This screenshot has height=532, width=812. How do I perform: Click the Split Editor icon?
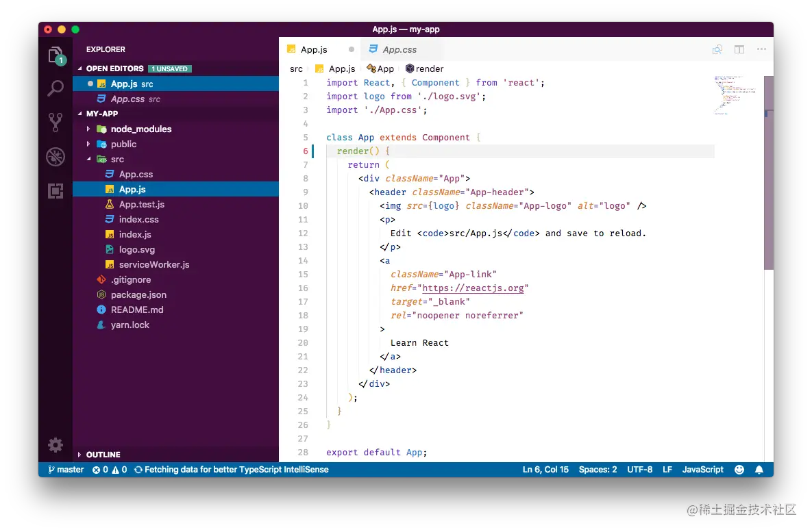[739, 50]
